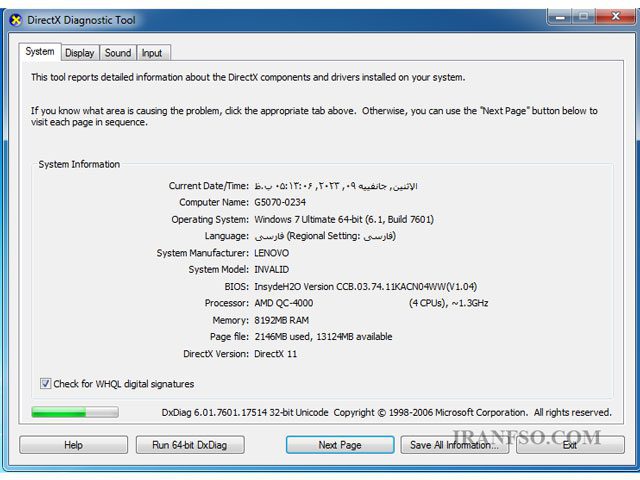Click the InsydeH2O BIOS version text

point(366,287)
